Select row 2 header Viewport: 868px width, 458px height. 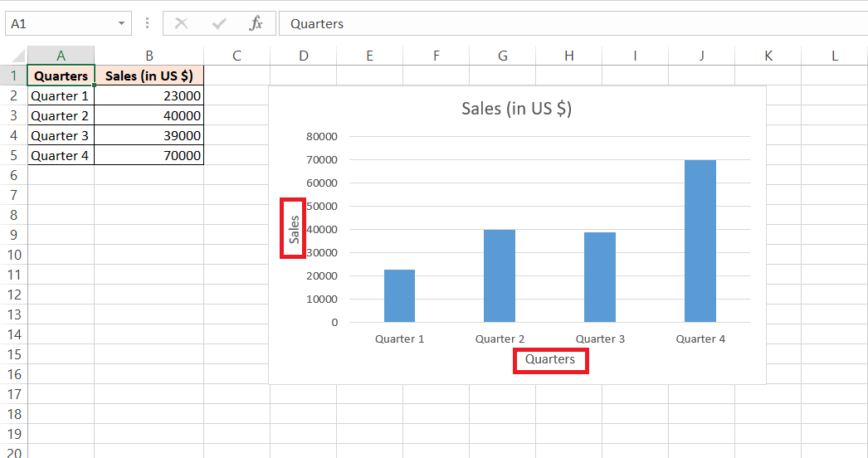click(14, 95)
